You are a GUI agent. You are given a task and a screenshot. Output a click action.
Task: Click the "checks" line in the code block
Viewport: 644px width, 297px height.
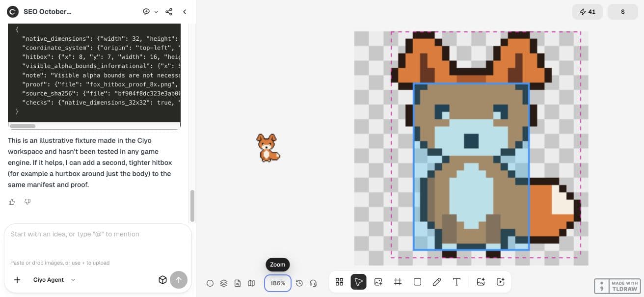pos(101,103)
